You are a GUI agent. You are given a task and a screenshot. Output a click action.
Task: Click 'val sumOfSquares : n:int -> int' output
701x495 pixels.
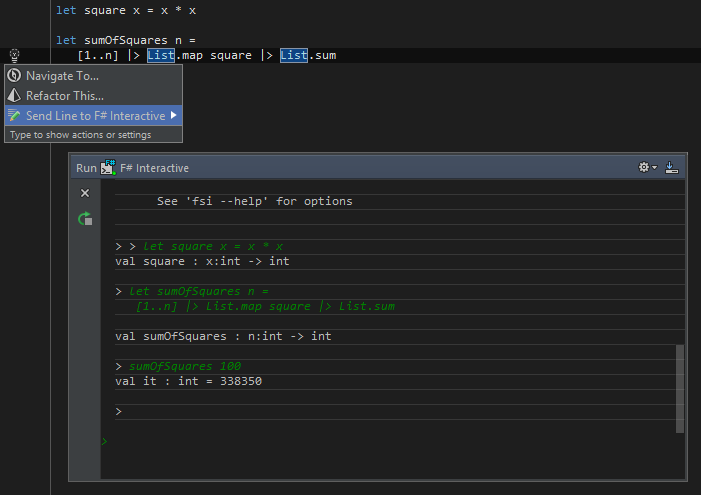223,336
